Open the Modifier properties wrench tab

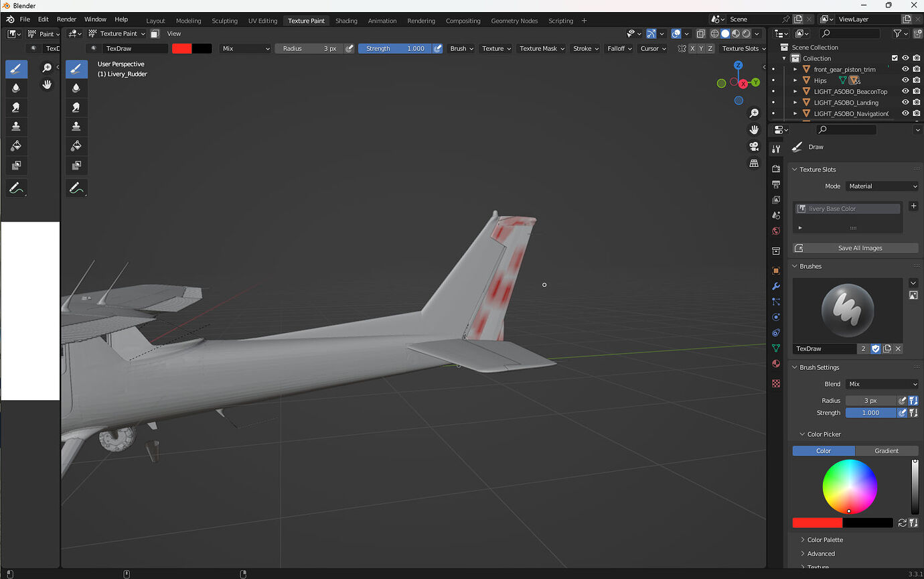(x=775, y=286)
